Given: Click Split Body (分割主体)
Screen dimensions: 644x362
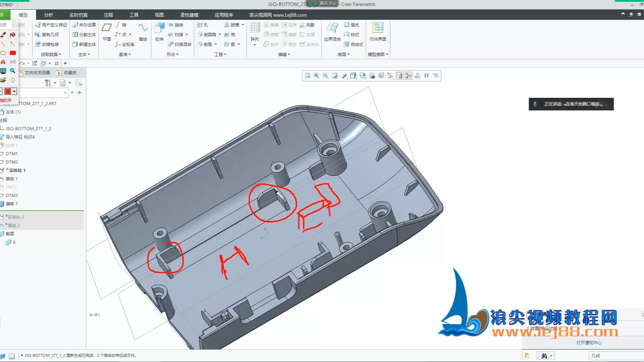Looking at the screenshot, I should pos(84,34).
